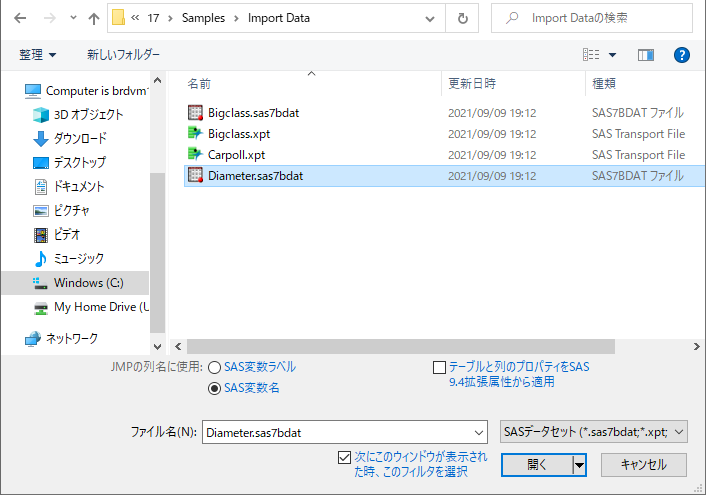Select Computer is brdvm in navigation tree
The image size is (706, 495).
86,91
